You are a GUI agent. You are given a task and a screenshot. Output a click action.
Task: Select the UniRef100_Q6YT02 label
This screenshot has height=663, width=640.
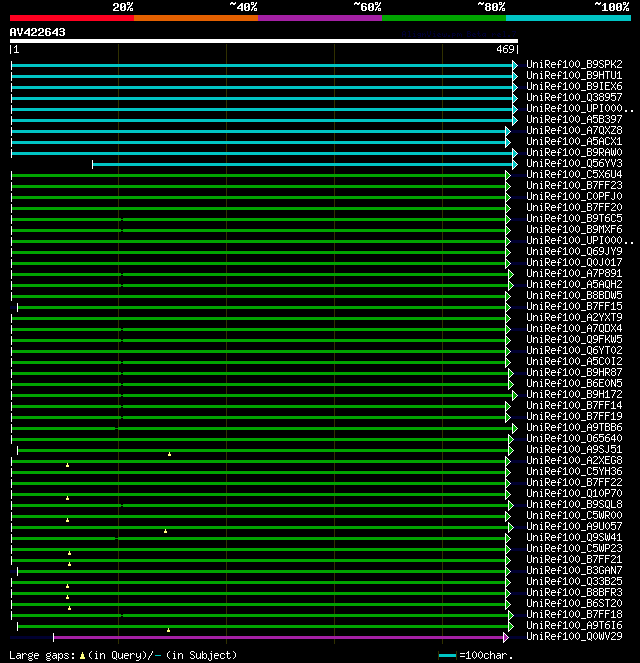point(574,350)
